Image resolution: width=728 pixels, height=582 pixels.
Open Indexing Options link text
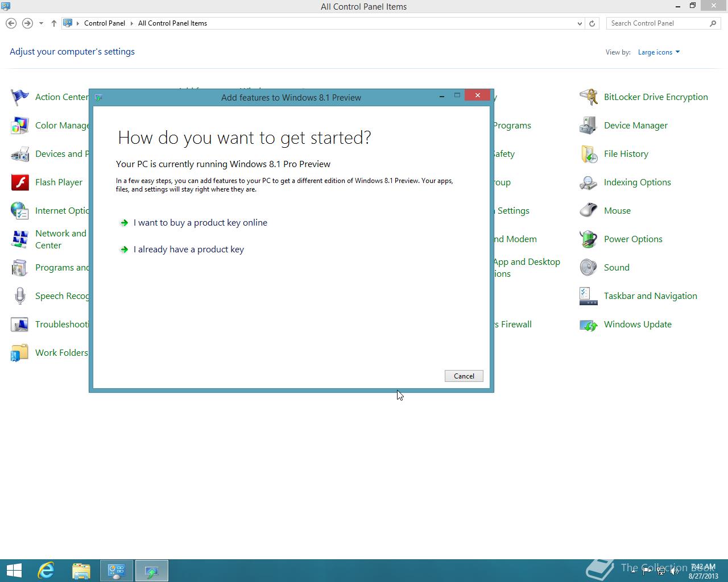click(638, 182)
